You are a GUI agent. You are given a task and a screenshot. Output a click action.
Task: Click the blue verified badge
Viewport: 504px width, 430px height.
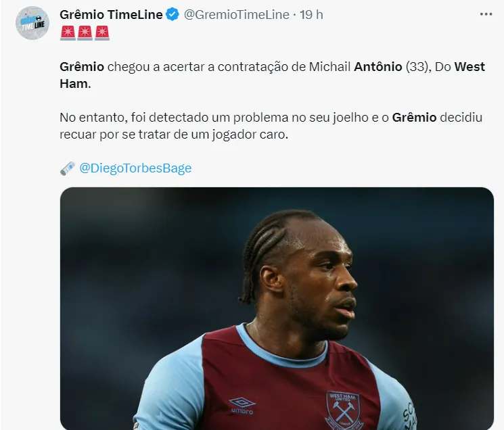(173, 14)
